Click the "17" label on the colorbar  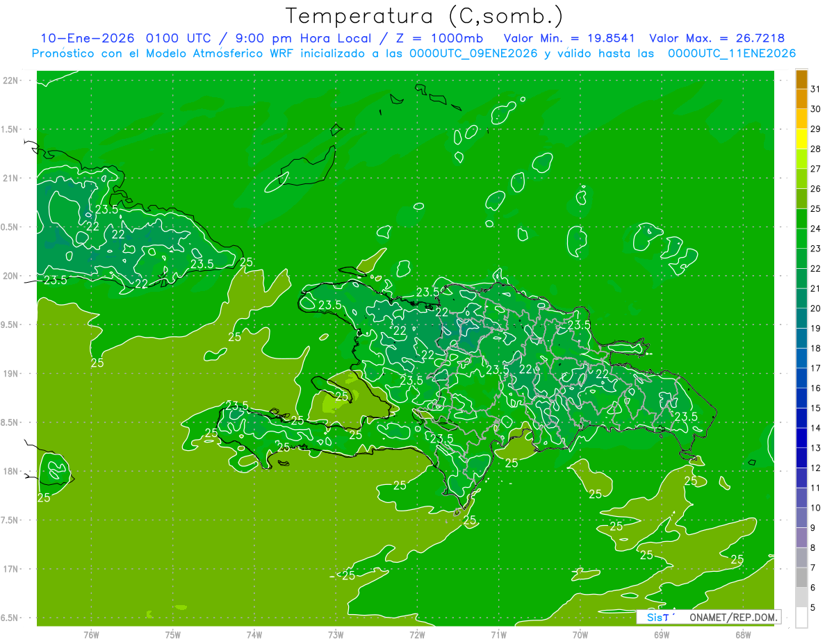pos(816,368)
